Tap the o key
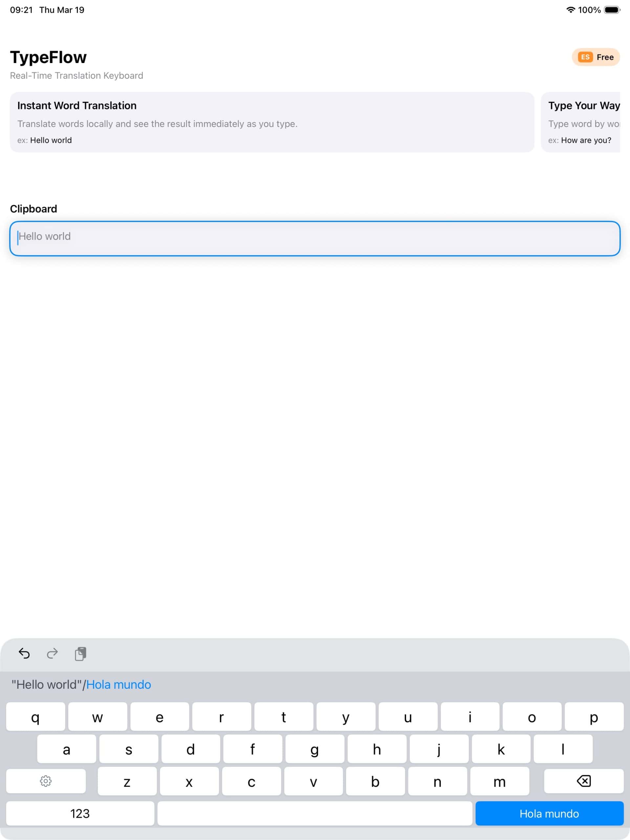This screenshot has width=630, height=840. pyautogui.click(x=532, y=717)
